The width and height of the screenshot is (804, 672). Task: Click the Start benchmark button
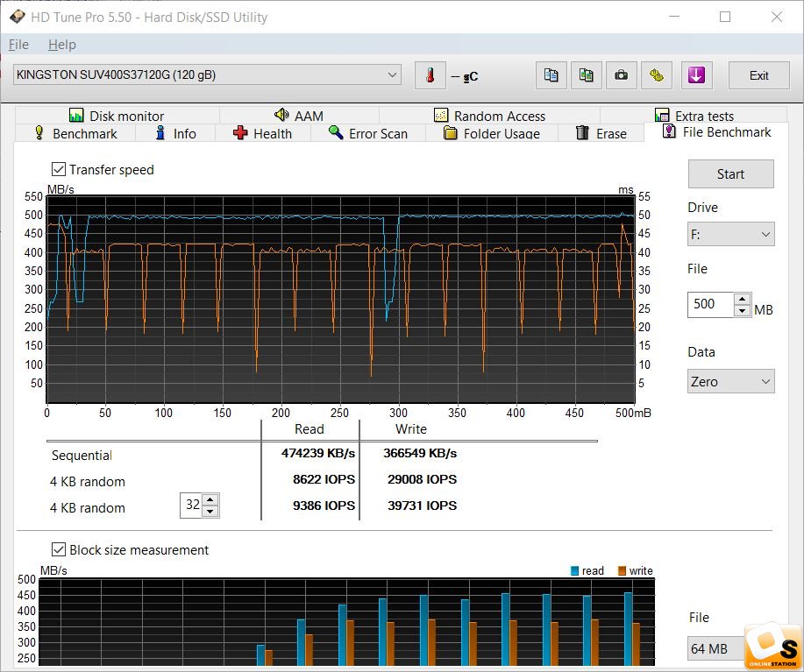coord(730,174)
